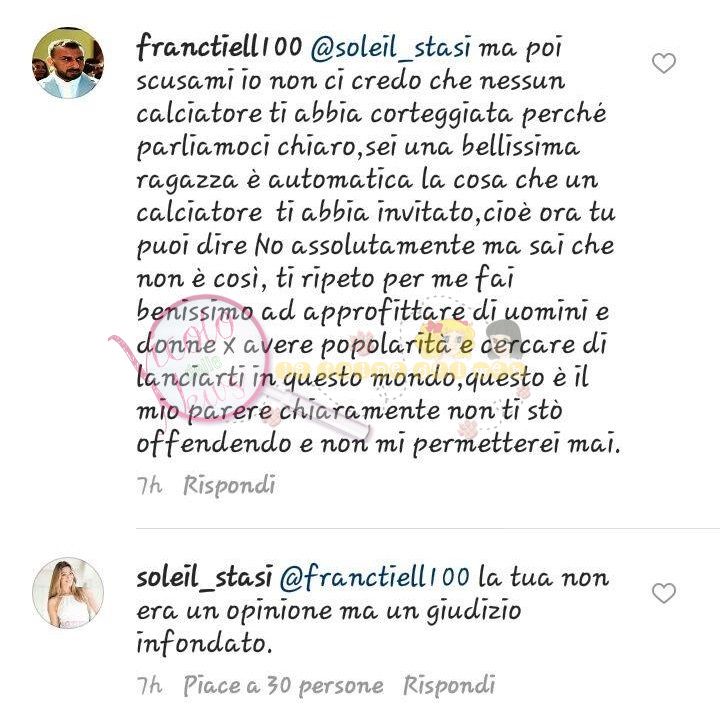Viewport: 720px width, 711px height.
Task: Click the soleil_stasi username on second comment
Action: 204,577
